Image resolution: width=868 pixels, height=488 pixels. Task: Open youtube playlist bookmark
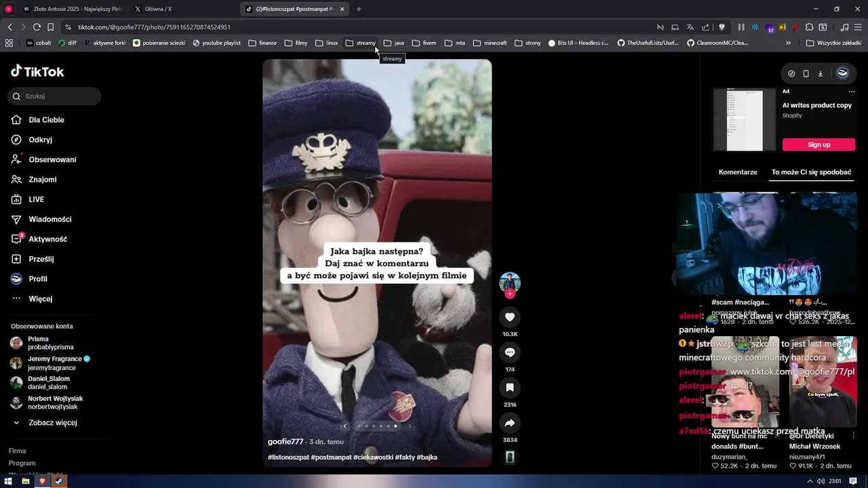coord(216,43)
